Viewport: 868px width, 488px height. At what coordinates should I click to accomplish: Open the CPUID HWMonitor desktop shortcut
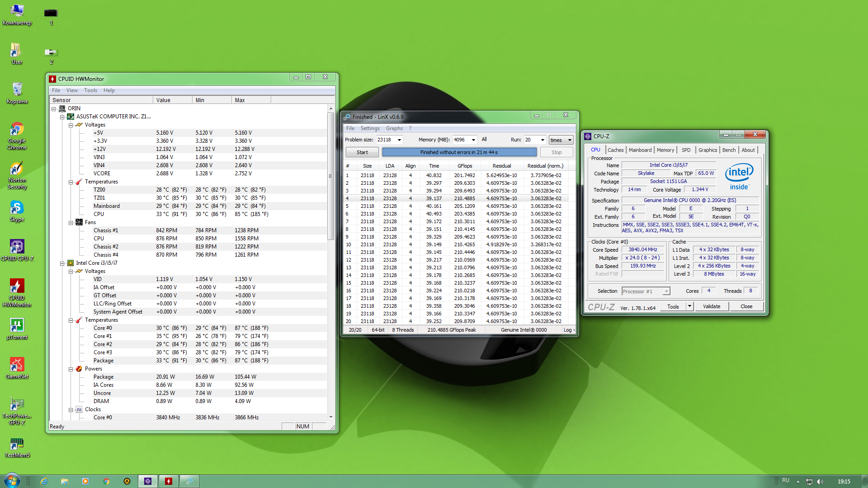[x=17, y=286]
